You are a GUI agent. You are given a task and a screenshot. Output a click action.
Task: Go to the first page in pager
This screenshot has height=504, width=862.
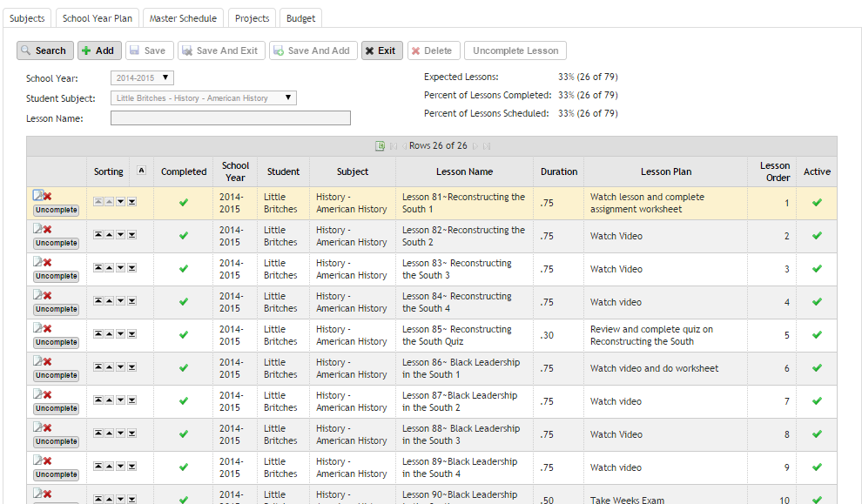coord(394,146)
